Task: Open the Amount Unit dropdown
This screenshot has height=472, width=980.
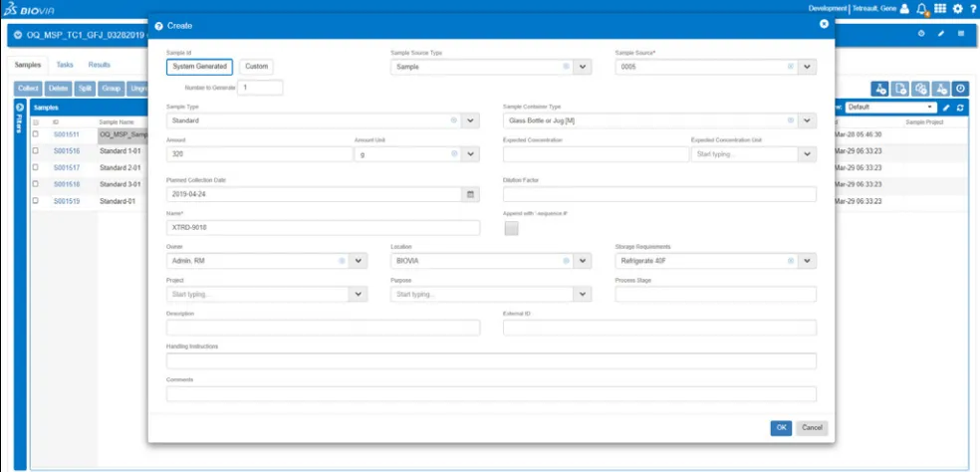Action: [x=471, y=154]
